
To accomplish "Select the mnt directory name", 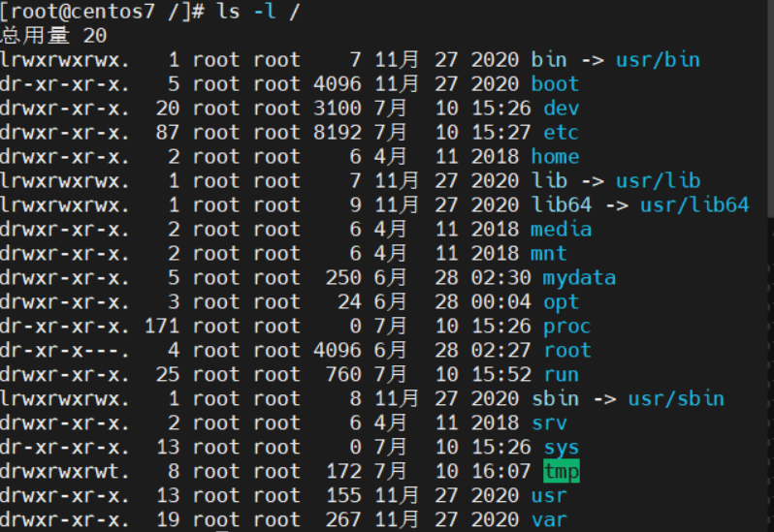I will click(548, 254).
